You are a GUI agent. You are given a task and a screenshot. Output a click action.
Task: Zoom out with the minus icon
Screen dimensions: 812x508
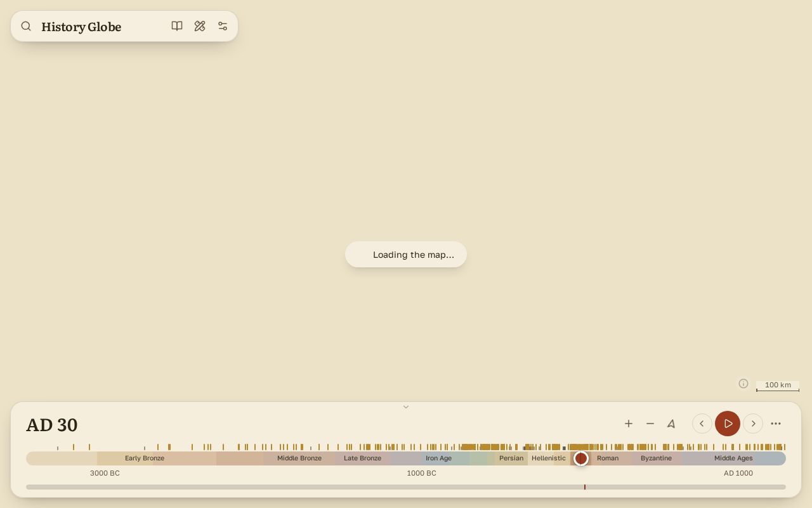point(650,424)
